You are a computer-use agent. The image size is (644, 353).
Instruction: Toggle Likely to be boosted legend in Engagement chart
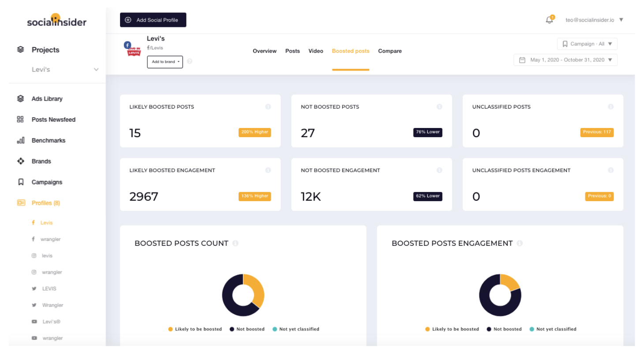(x=452, y=329)
